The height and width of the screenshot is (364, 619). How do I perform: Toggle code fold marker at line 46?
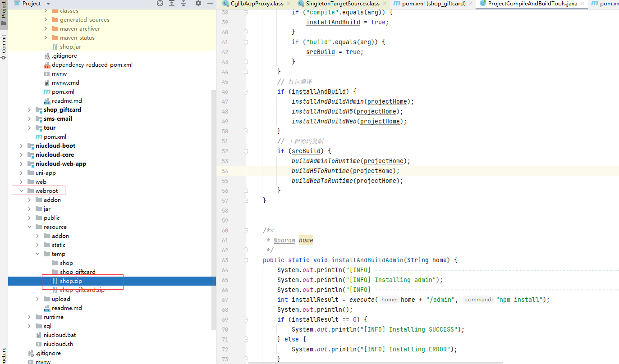tap(246, 92)
